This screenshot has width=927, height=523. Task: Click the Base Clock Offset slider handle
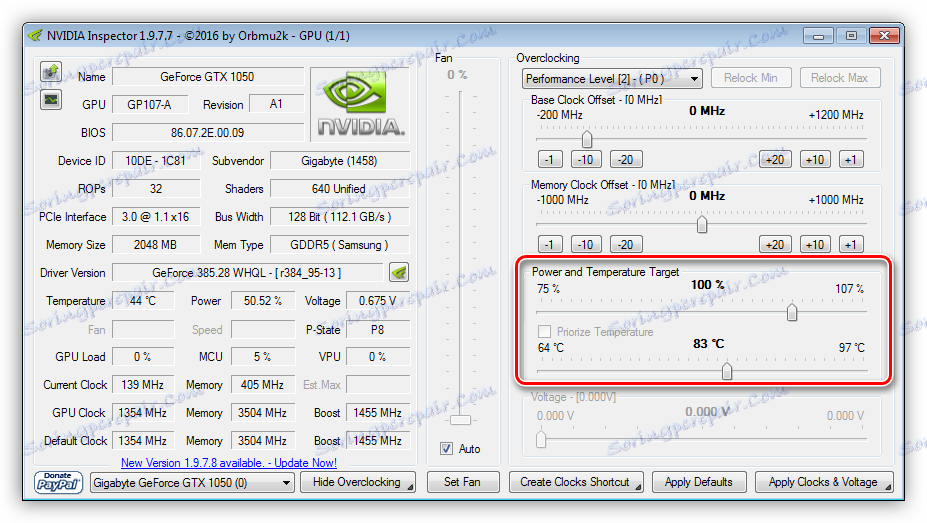586,139
